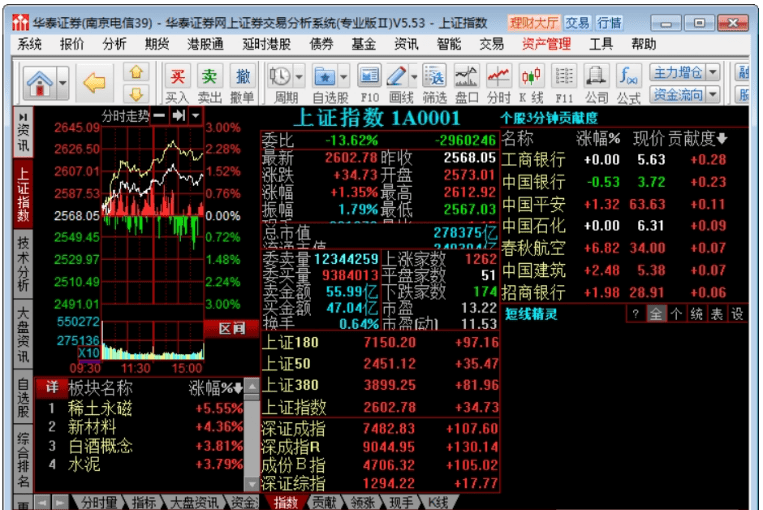Image resolution: width=763 pixels, height=510 pixels.
Task: Expand the 画线 dropdown arrow
Action: pyautogui.click(x=414, y=77)
